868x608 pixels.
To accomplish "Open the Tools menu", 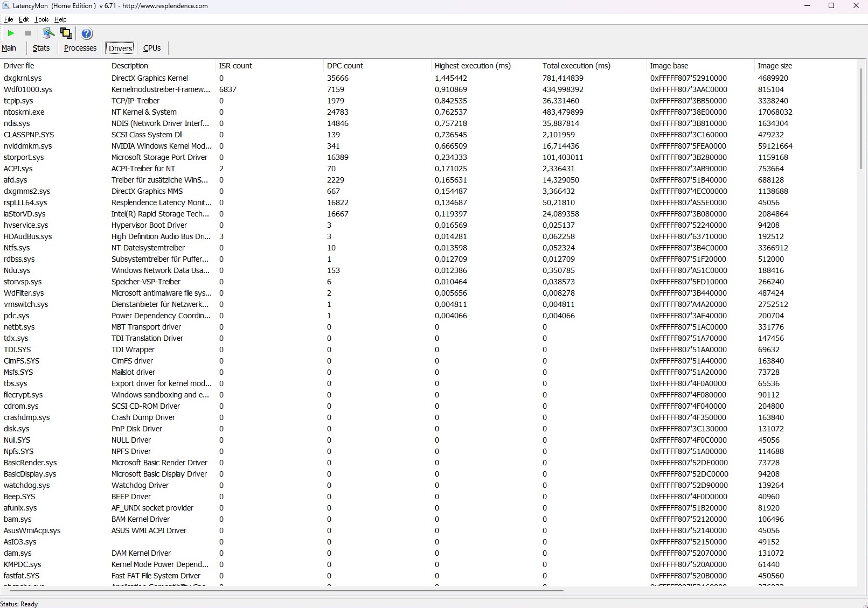I will (x=41, y=19).
